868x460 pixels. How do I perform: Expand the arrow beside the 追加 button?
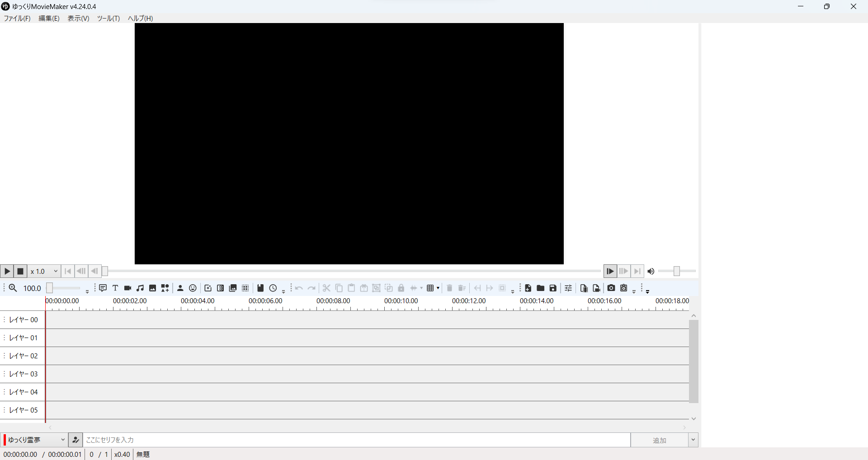[693, 440]
